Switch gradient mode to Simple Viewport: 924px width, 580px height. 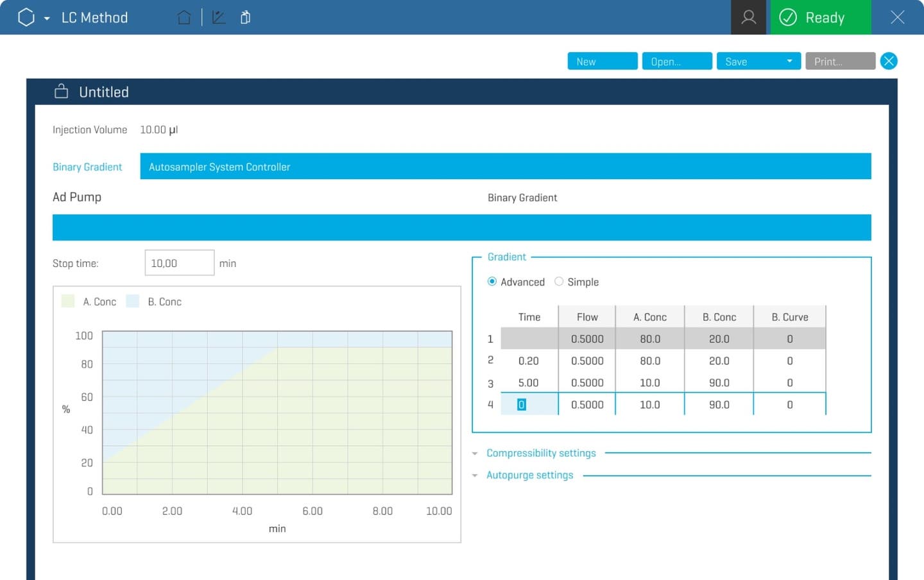pos(559,281)
